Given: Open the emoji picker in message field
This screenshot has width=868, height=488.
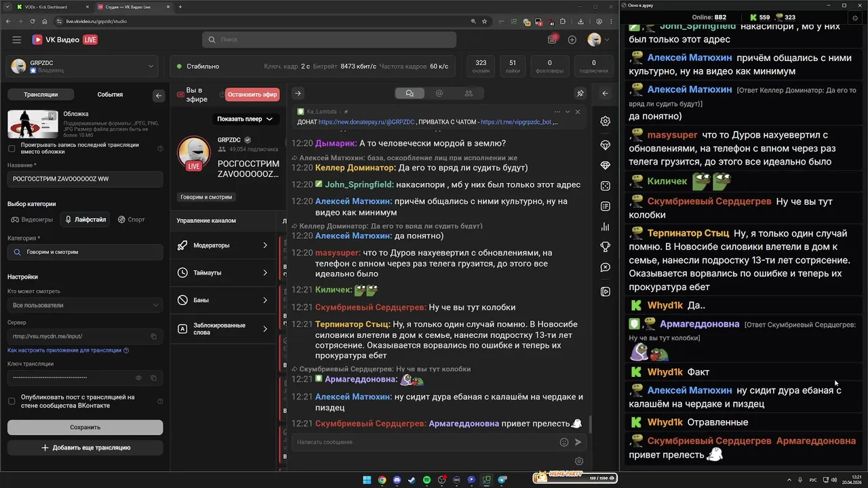Looking at the screenshot, I should coord(564,442).
